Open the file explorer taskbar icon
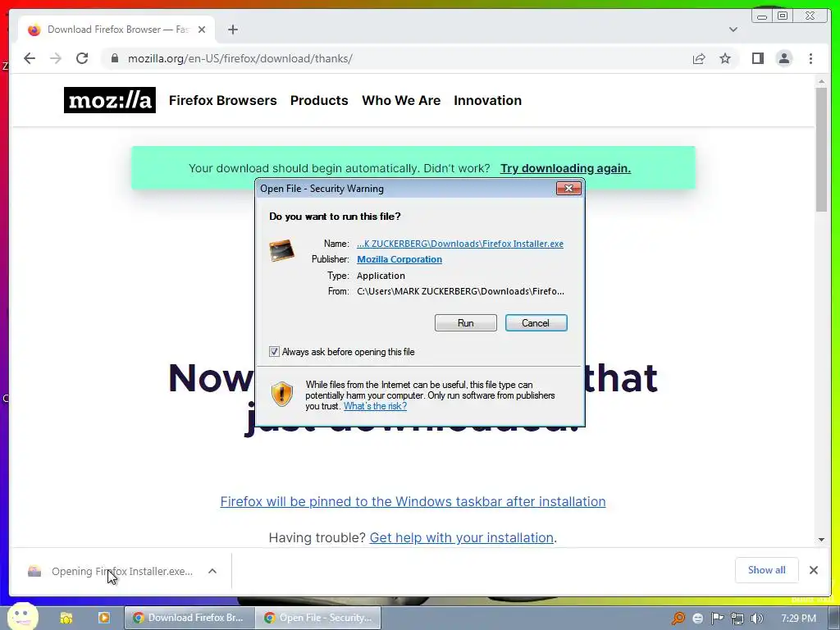 point(66,618)
